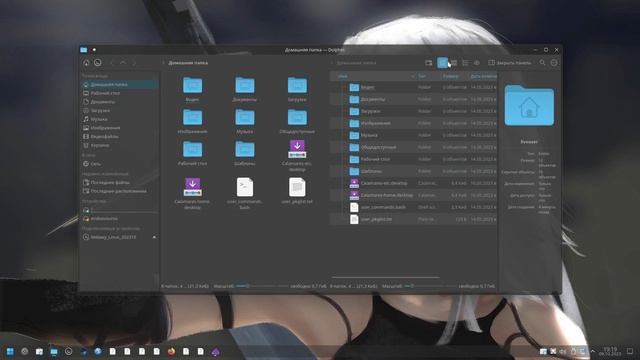Go up one level with the up arrow
The height and width of the screenshot is (360, 640).
tap(123, 63)
